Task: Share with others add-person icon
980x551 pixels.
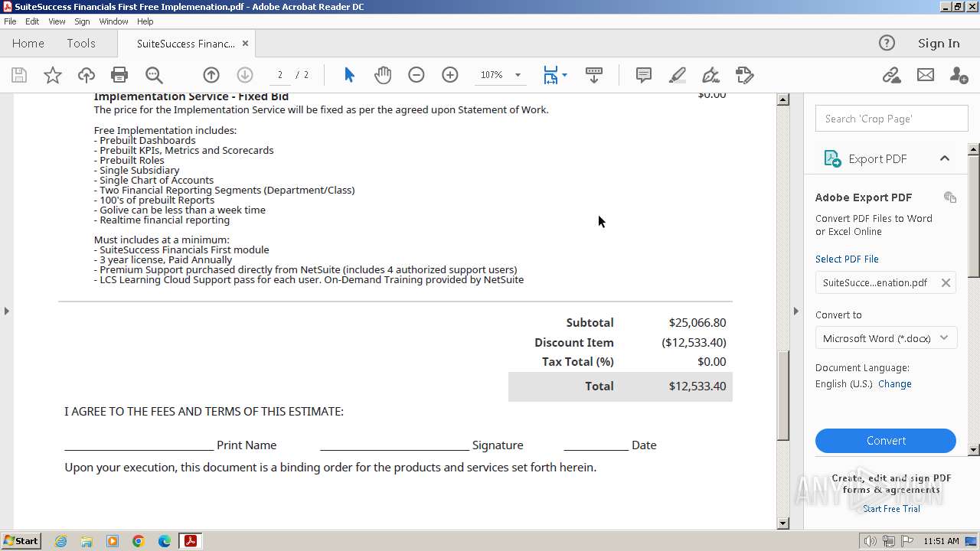Action: pyautogui.click(x=959, y=75)
